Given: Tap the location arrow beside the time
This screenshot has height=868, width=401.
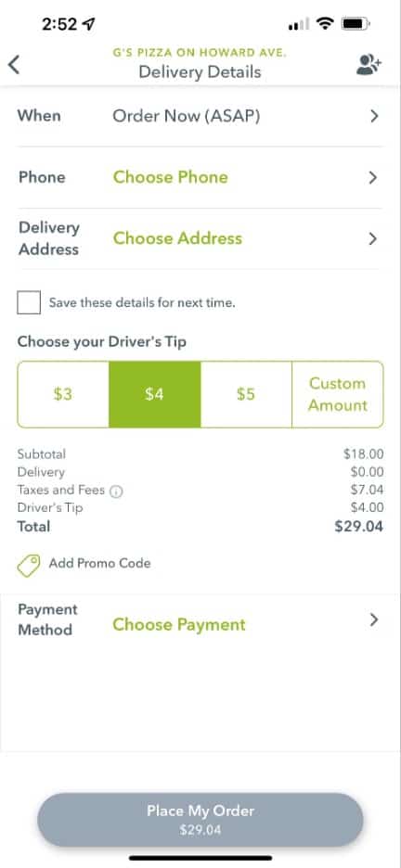Looking at the screenshot, I should click(x=88, y=24).
